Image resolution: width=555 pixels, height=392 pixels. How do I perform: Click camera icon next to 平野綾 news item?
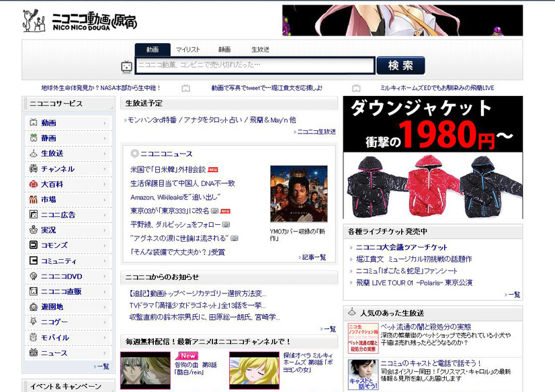(x=226, y=224)
